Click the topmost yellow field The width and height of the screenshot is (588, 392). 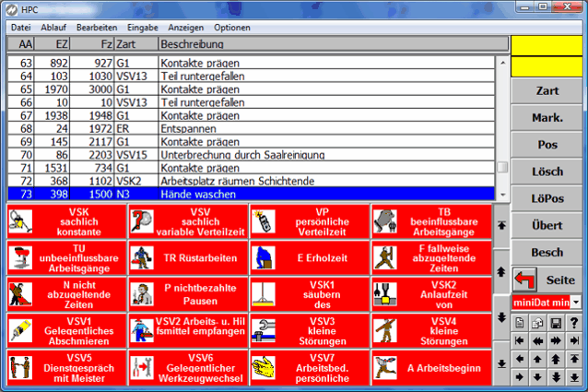[x=547, y=44]
